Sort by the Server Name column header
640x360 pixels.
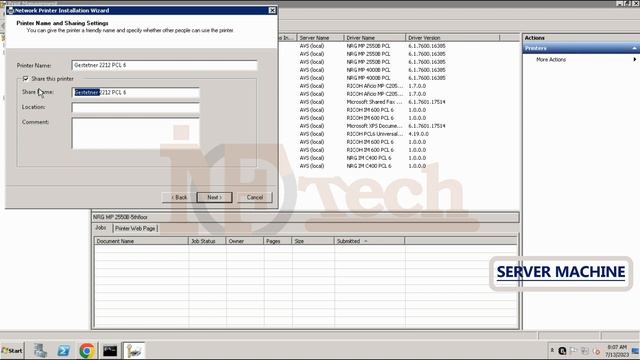pos(320,38)
